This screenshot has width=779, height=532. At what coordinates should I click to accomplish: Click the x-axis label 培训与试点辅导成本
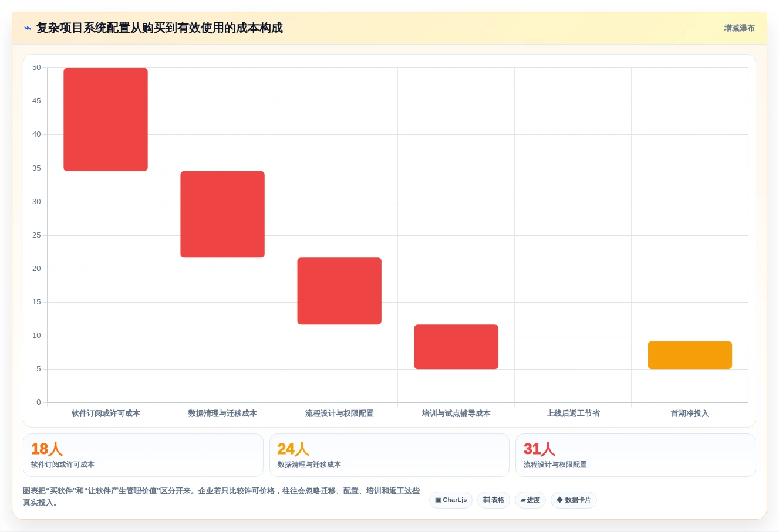(456, 414)
